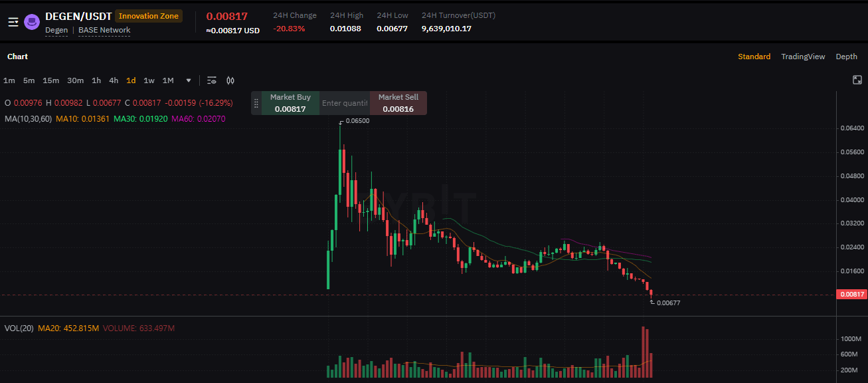
Task: Select the Standard chart view
Action: coord(754,57)
